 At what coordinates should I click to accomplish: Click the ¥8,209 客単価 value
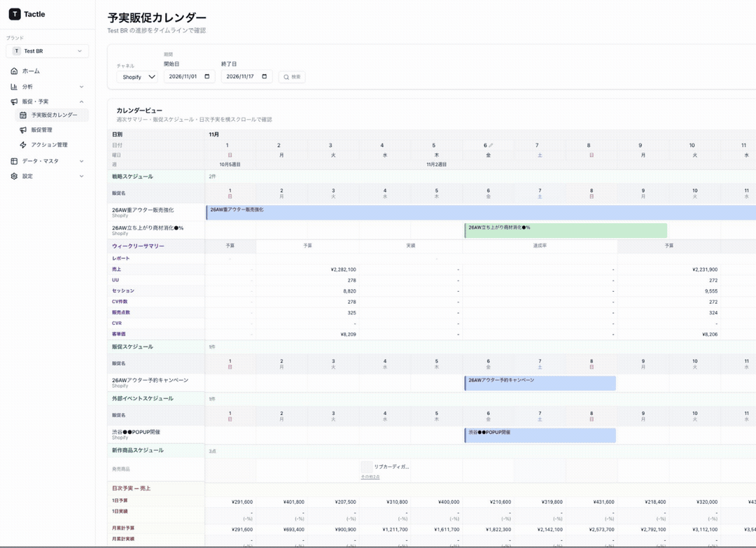pyautogui.click(x=348, y=335)
